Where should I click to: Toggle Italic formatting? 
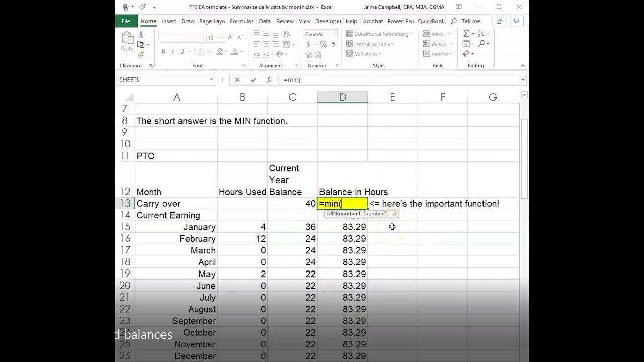[x=173, y=51]
